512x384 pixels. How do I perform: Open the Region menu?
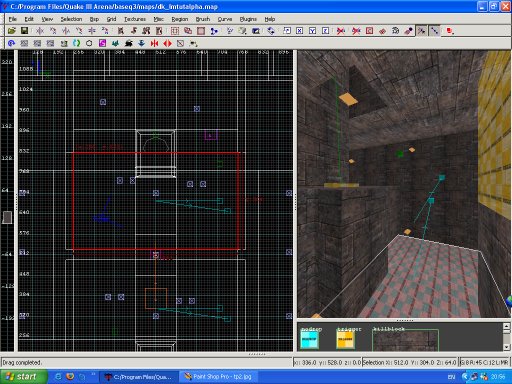(x=180, y=19)
